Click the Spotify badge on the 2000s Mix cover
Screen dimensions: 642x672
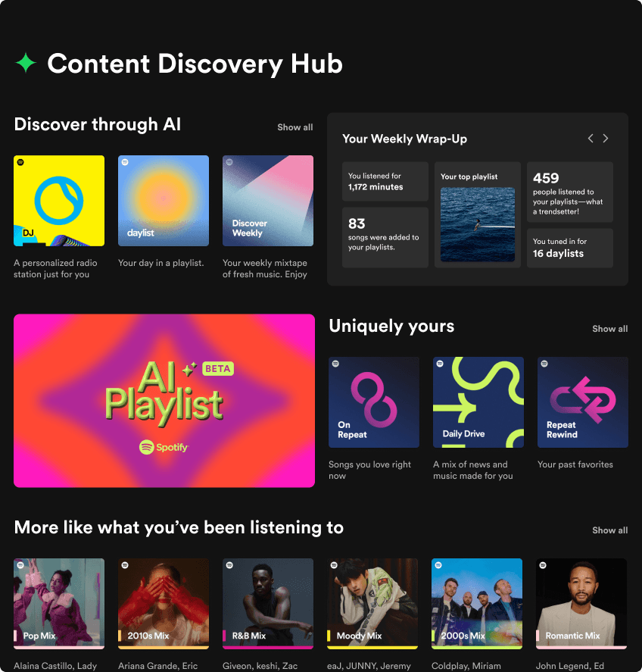[438, 565]
